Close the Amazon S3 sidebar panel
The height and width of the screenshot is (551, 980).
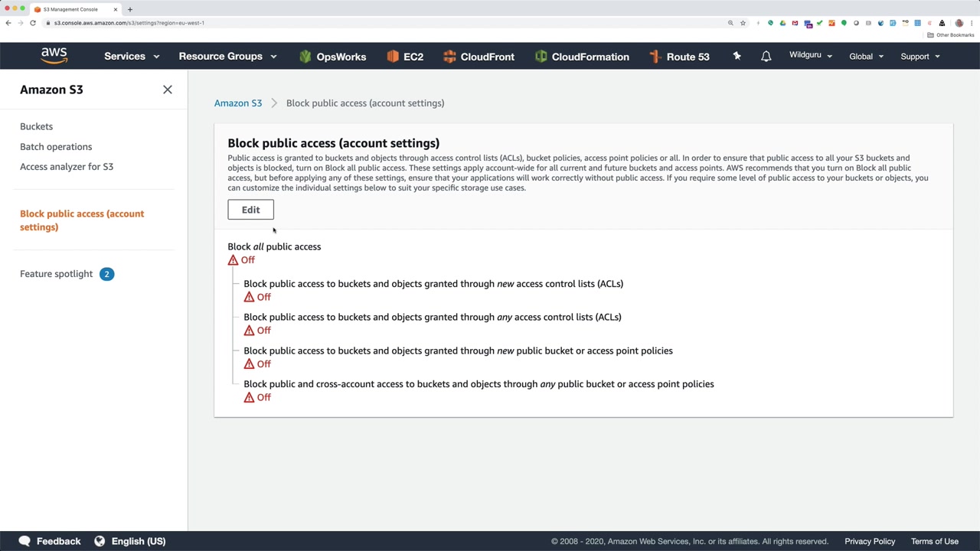click(168, 90)
